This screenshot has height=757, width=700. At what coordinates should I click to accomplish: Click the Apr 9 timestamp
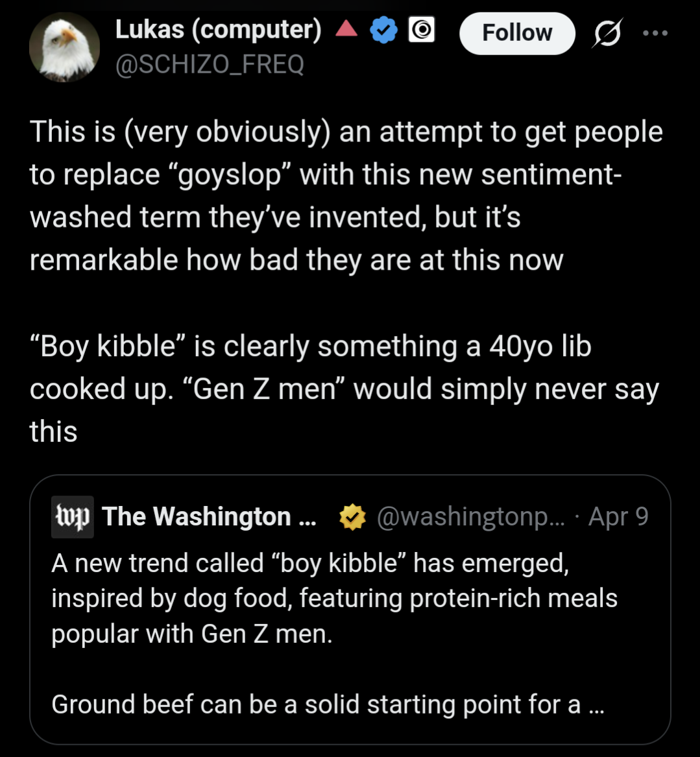coord(618,517)
